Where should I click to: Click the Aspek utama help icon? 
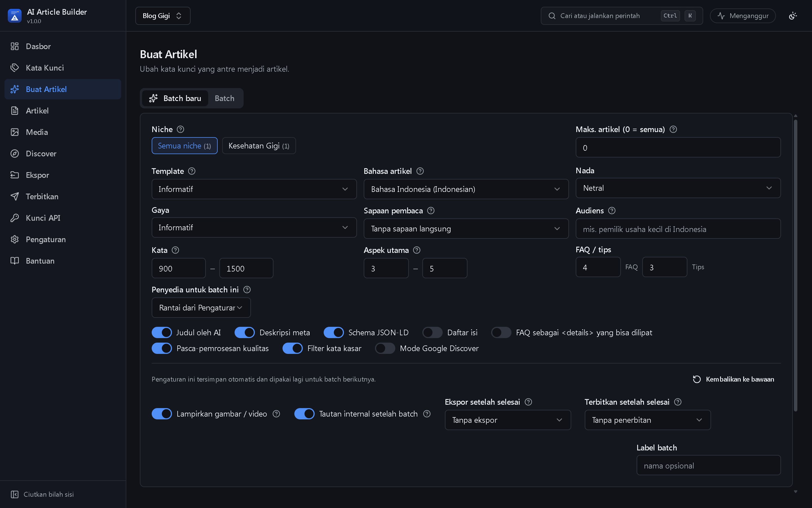point(417,250)
